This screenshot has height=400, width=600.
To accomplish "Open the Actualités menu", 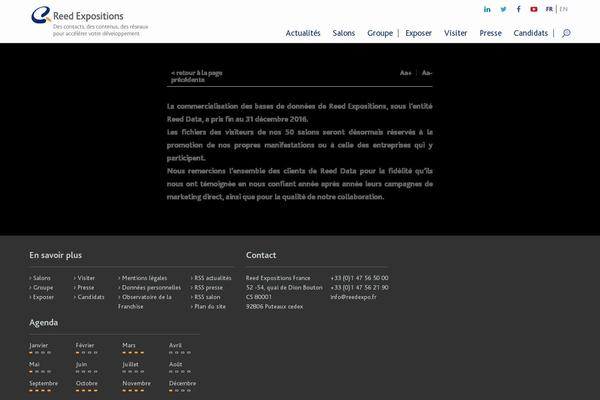I will [303, 33].
